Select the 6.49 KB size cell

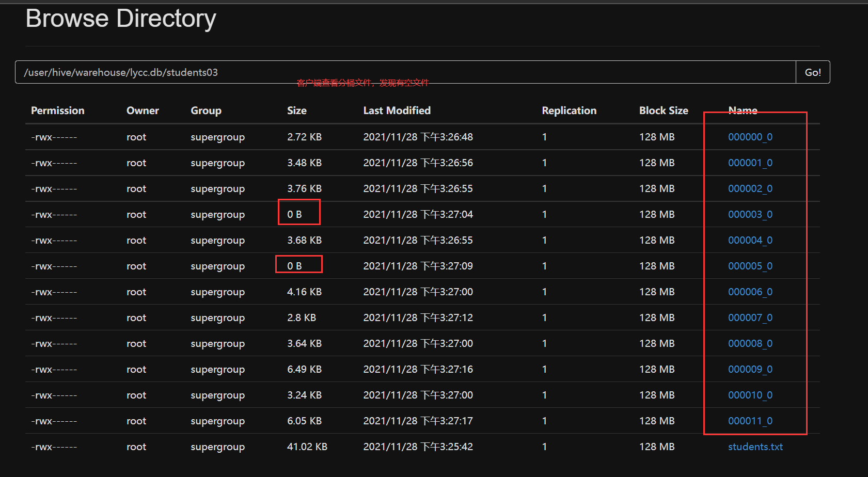(x=304, y=369)
